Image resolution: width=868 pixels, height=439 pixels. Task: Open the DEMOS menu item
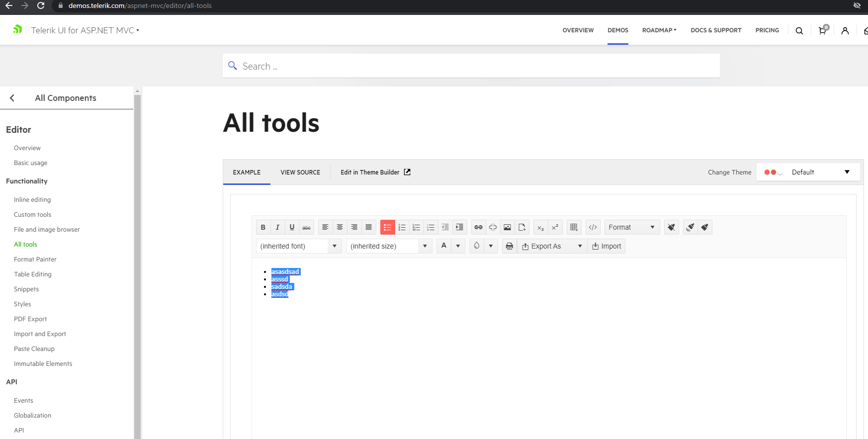(617, 30)
